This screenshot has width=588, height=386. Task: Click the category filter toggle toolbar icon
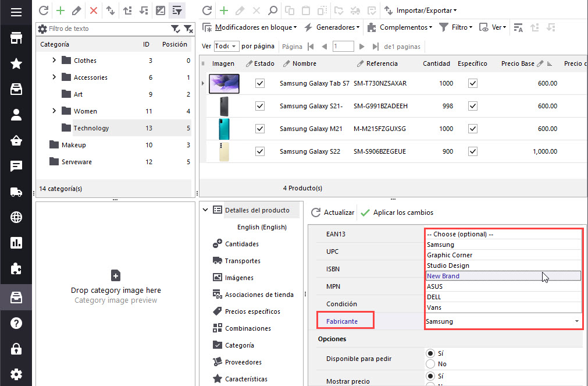click(177, 10)
